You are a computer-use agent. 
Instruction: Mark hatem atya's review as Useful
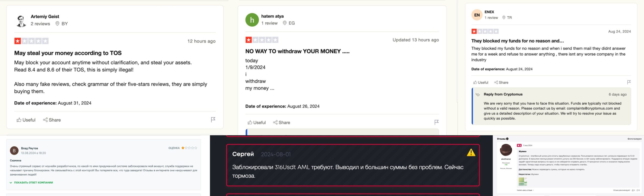tap(257, 123)
